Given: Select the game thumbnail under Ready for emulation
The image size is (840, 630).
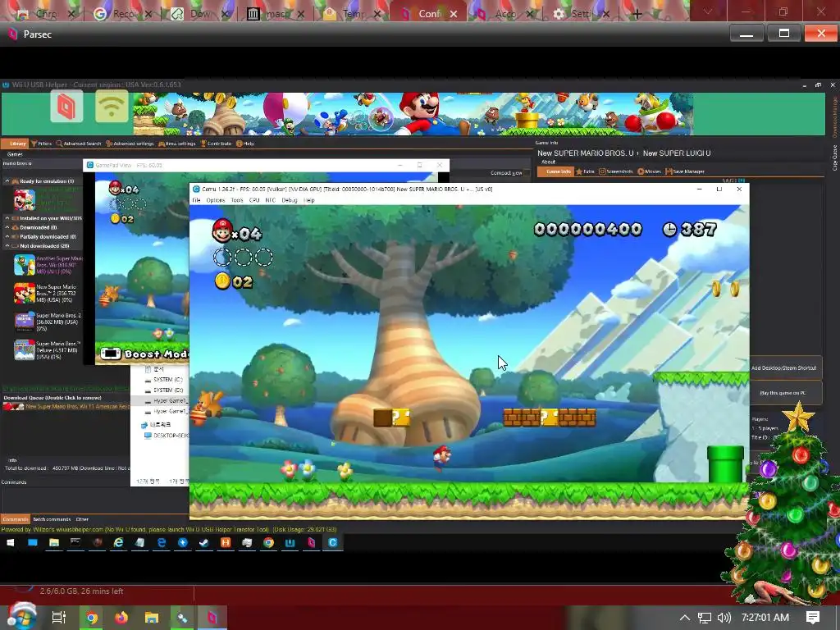Looking at the screenshot, I should 24,199.
